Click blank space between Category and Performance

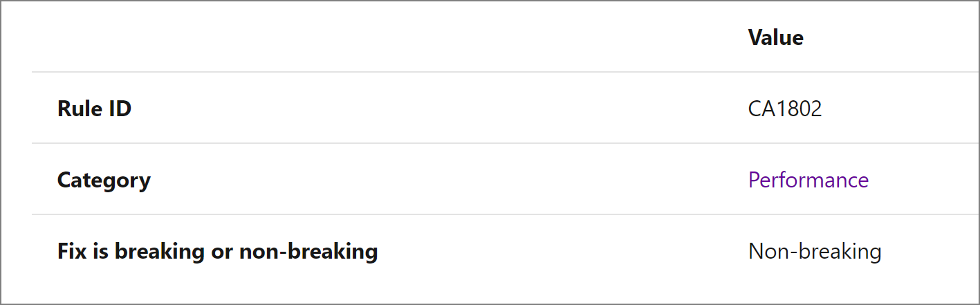(x=450, y=180)
